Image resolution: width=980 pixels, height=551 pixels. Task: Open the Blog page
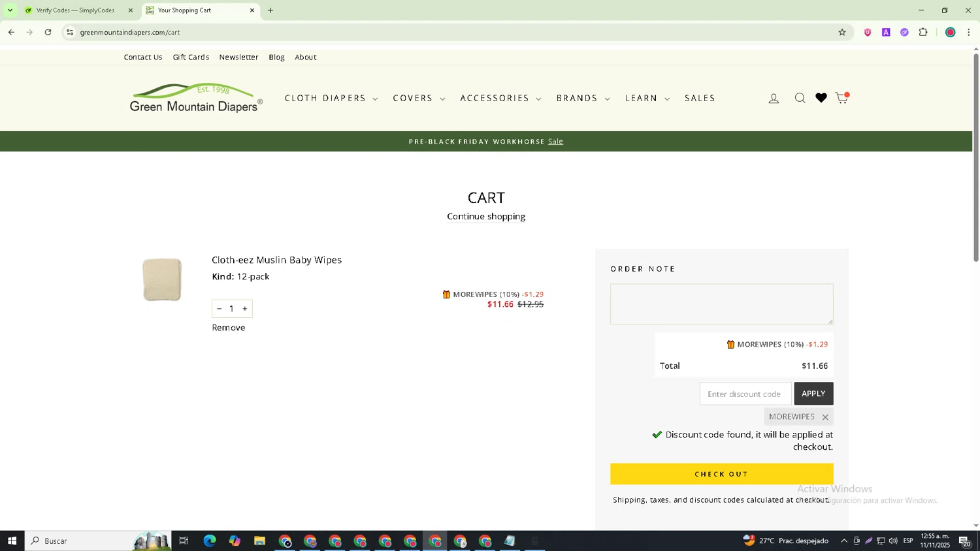tap(276, 57)
